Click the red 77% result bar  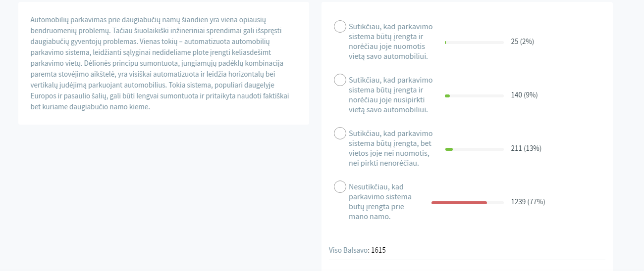click(x=459, y=202)
